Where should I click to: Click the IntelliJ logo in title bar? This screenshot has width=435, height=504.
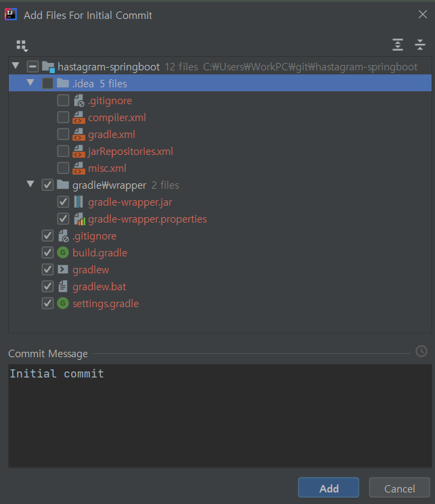(11, 14)
